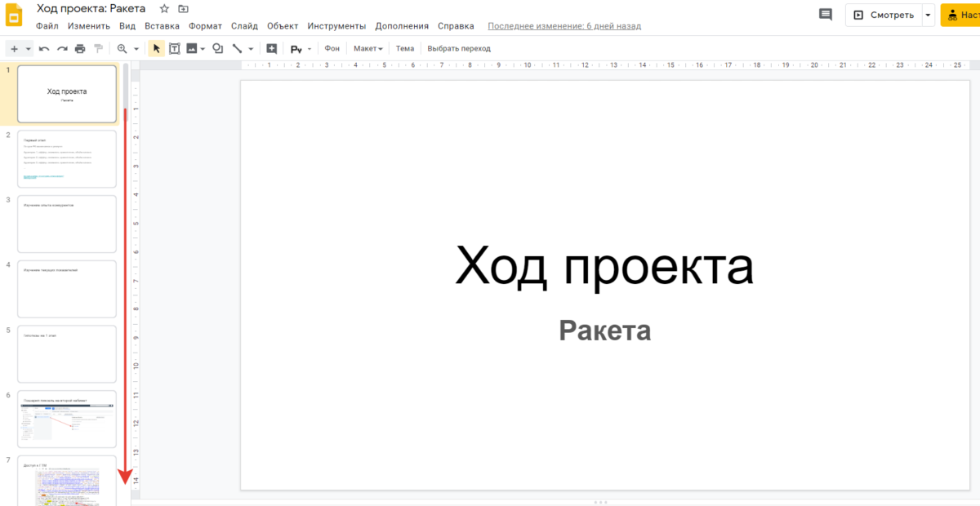Click the title text Ход проекта on slide

[604, 266]
